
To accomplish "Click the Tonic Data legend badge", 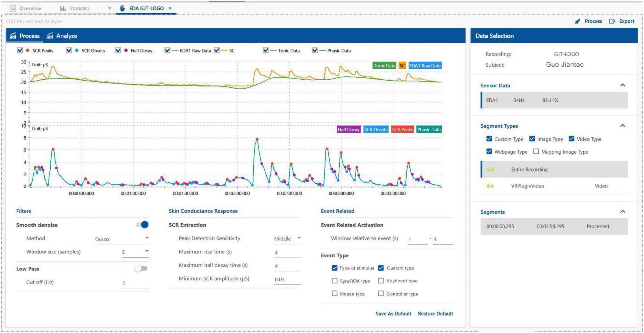I will [x=384, y=66].
